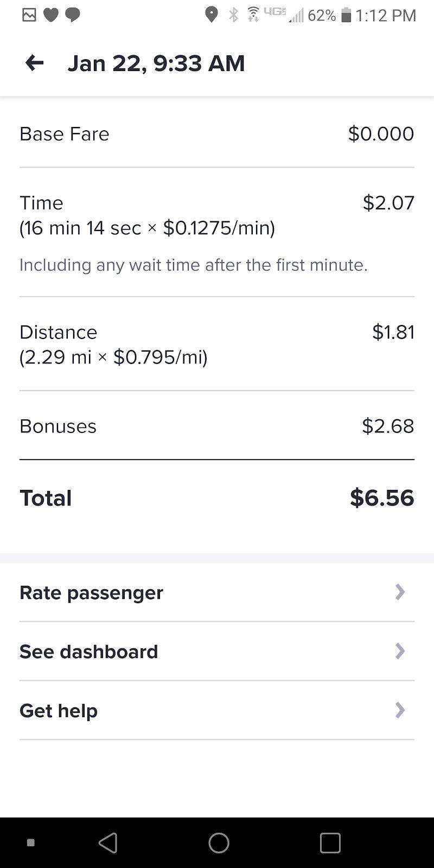Expand Get help chevron
Viewport: 434px width, 868px height.
[x=400, y=710]
